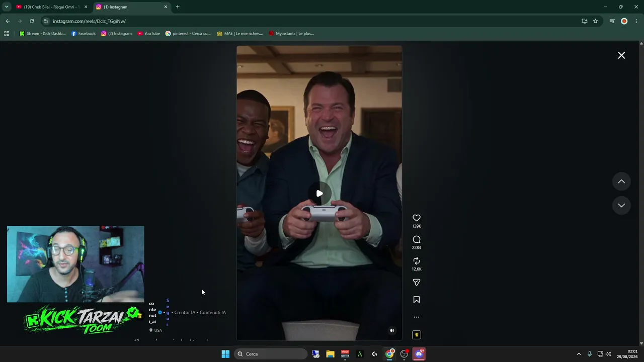Open the Voicemeeter taskbar app
This screenshot has height=362, width=644.
coord(345,354)
